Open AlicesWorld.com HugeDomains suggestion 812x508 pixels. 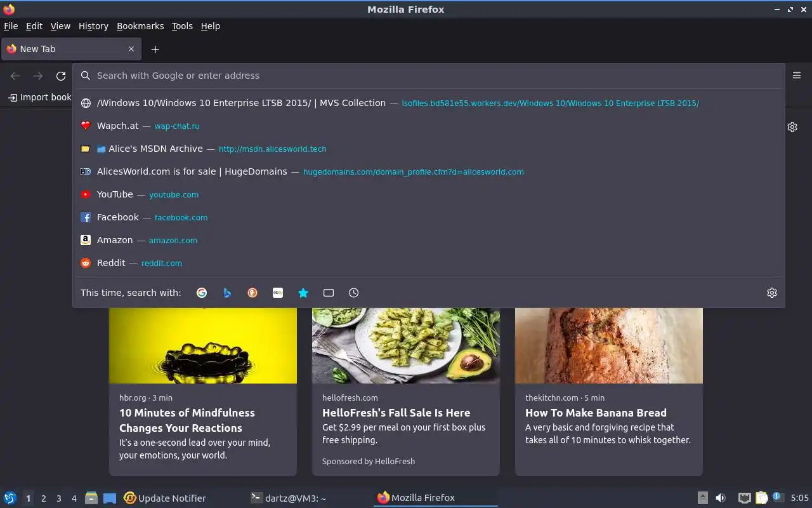coord(429,171)
